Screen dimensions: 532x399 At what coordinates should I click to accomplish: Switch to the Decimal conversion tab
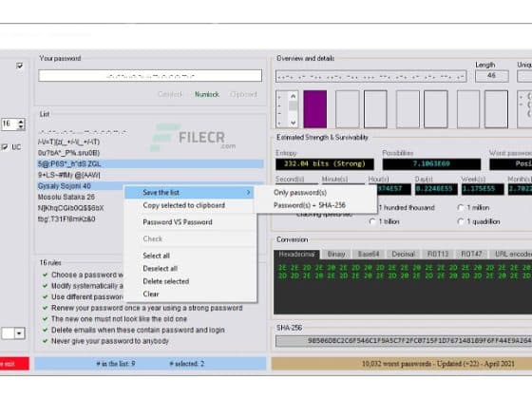point(403,255)
